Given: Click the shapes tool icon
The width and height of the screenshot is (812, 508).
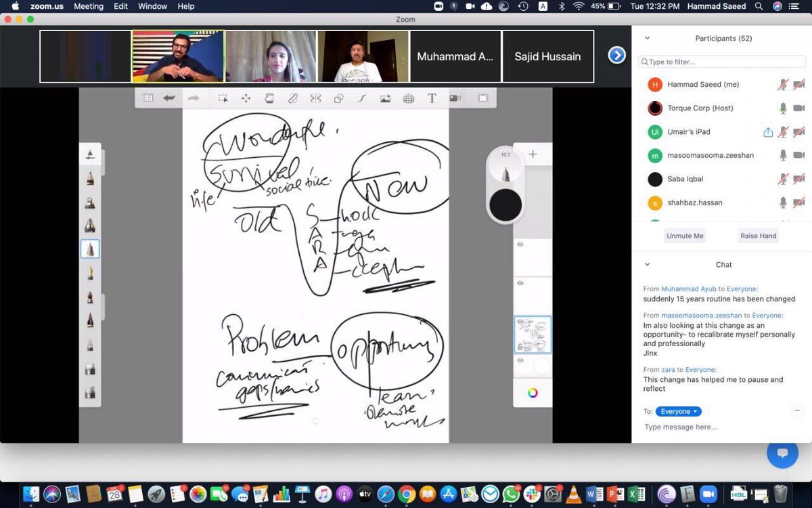Looking at the screenshot, I should [338, 98].
